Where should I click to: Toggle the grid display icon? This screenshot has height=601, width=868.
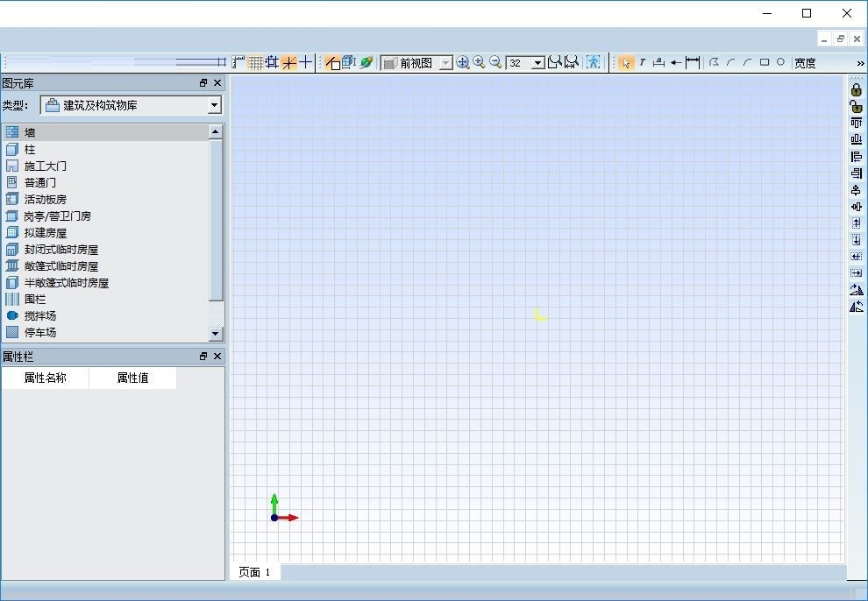point(254,62)
